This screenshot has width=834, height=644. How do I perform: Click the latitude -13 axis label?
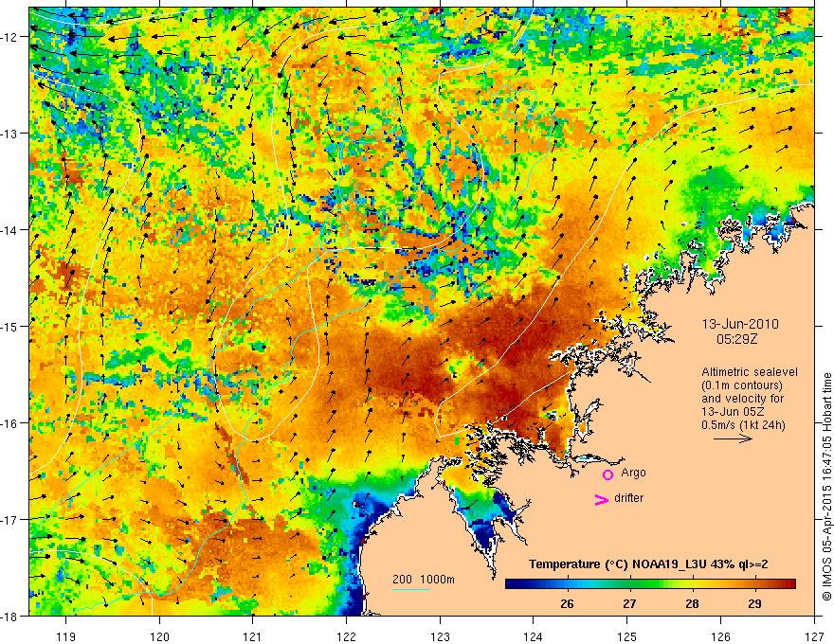(10, 133)
